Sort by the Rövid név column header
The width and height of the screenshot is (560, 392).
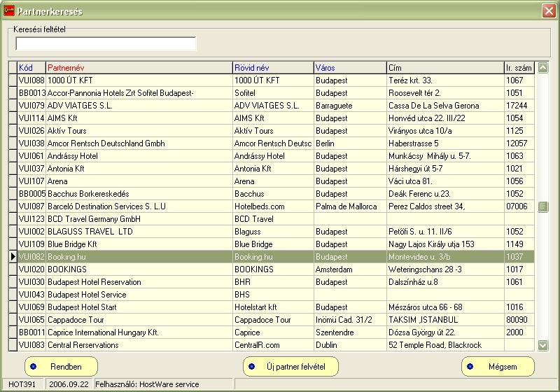273,67
